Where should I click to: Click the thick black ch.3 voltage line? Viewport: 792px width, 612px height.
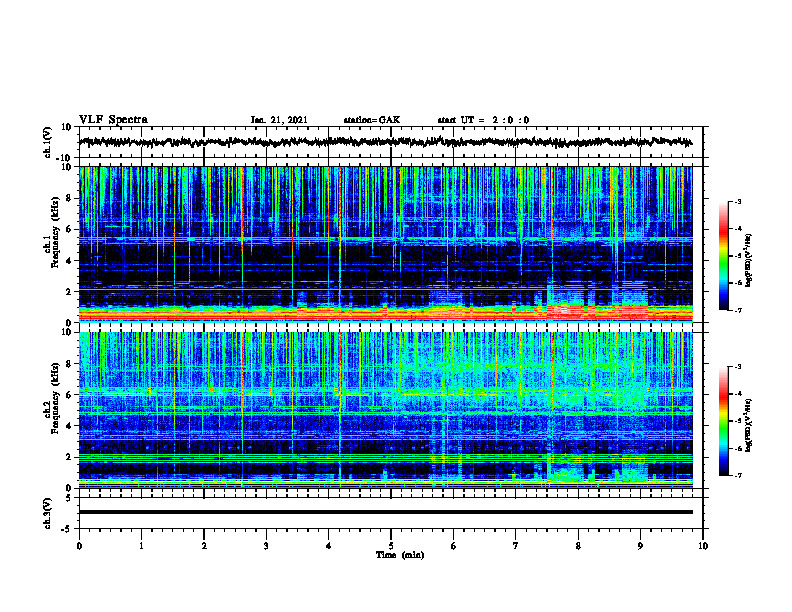385,512
